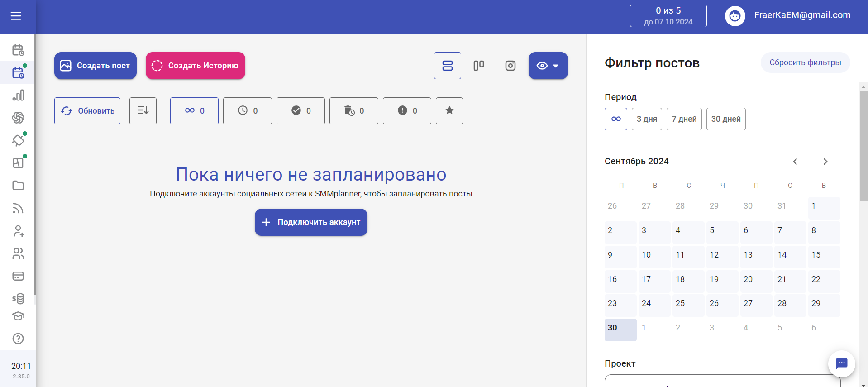The width and height of the screenshot is (868, 387).
Task: Open the RSS feed icon
Action: [x=18, y=208]
